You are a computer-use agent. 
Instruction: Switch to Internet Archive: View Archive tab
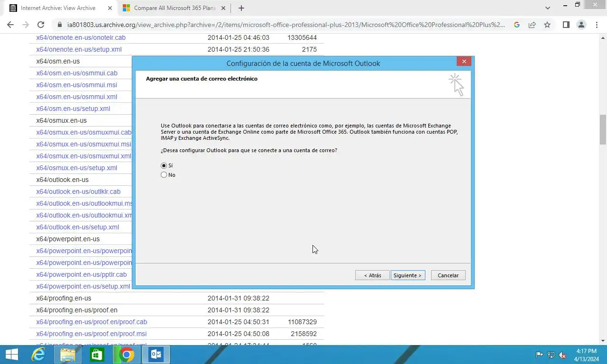(x=58, y=8)
